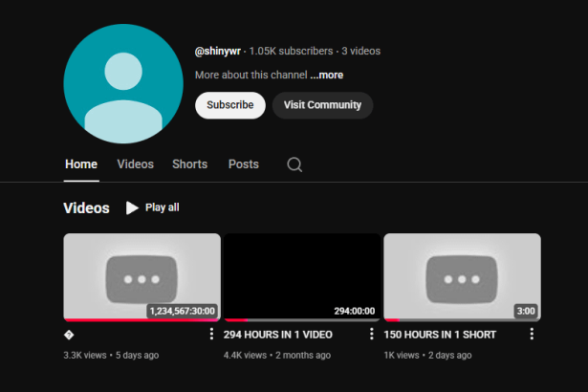Click the Videos section heading
Image resolution: width=588 pixels, height=392 pixels.
tap(86, 207)
